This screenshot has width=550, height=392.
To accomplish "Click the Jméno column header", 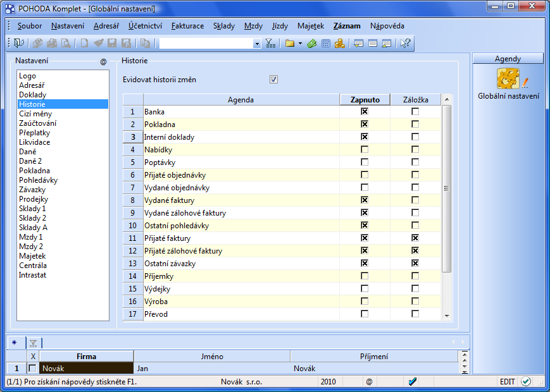I will click(x=212, y=357).
